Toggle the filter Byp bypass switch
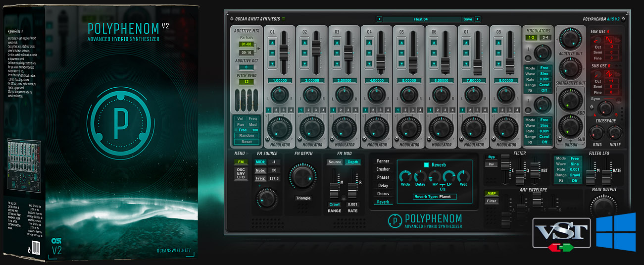 point(492,157)
